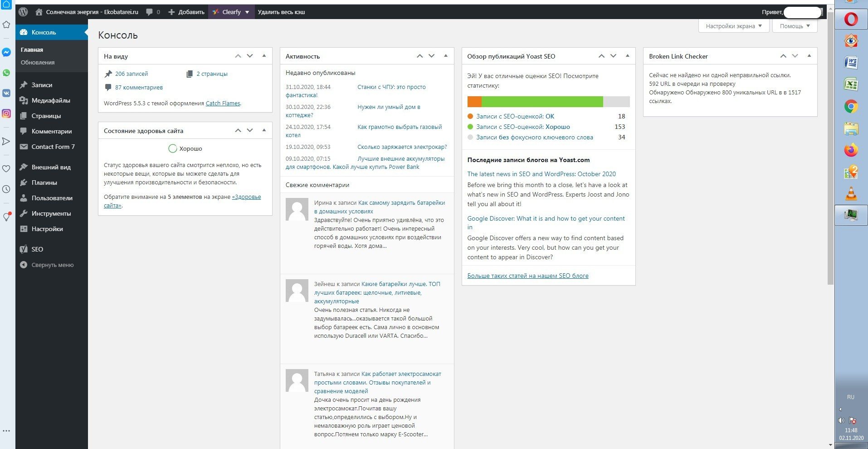This screenshot has height=449, width=868.
Task: Launch Excel from the taskbar
Action: (x=851, y=84)
